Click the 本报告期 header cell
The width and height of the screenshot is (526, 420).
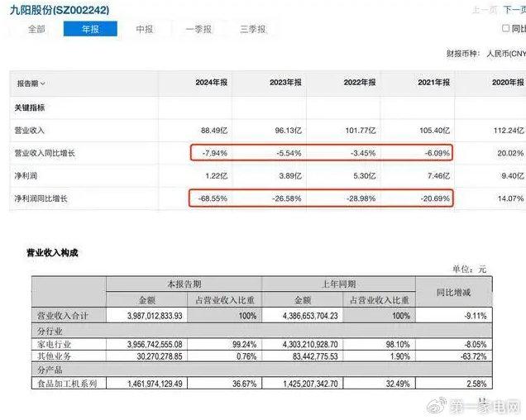coord(184,284)
